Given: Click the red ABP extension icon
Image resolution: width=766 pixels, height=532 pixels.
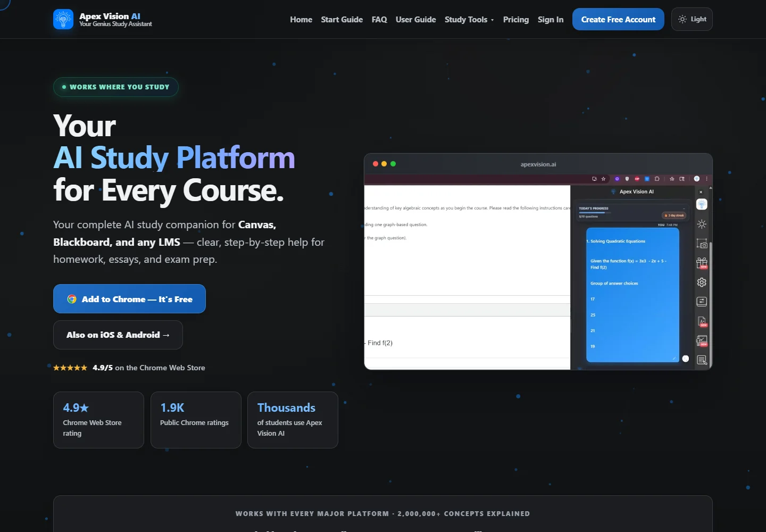Looking at the screenshot, I should click(637, 179).
